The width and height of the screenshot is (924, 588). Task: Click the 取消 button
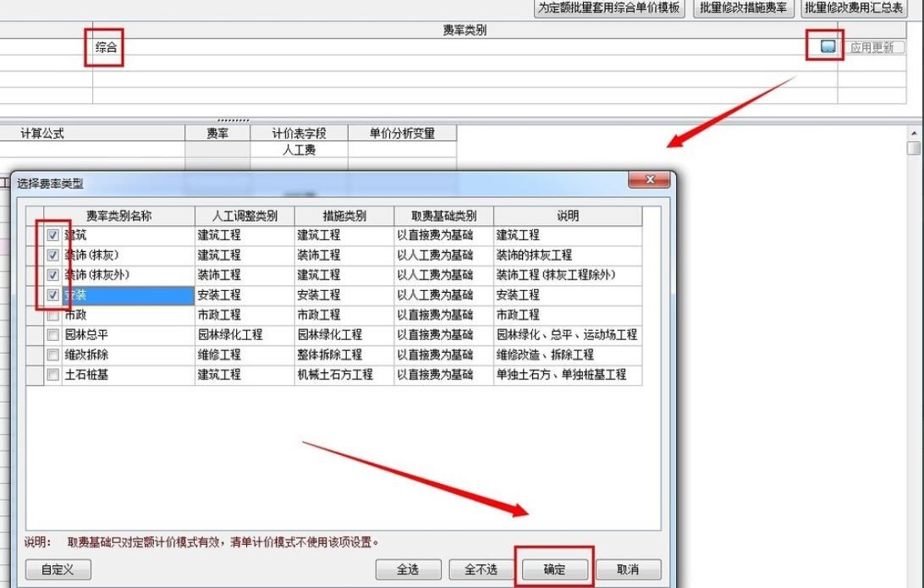coord(628,569)
